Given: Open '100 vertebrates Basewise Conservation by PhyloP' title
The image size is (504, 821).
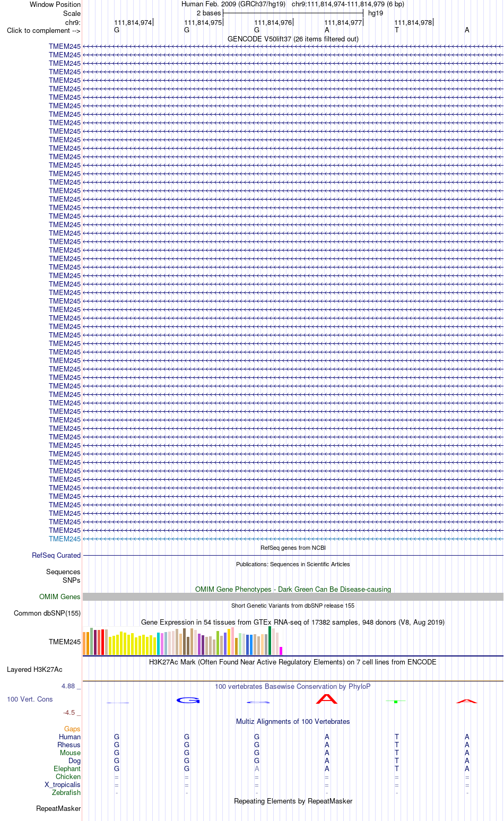Looking at the screenshot, I should tap(293, 687).
